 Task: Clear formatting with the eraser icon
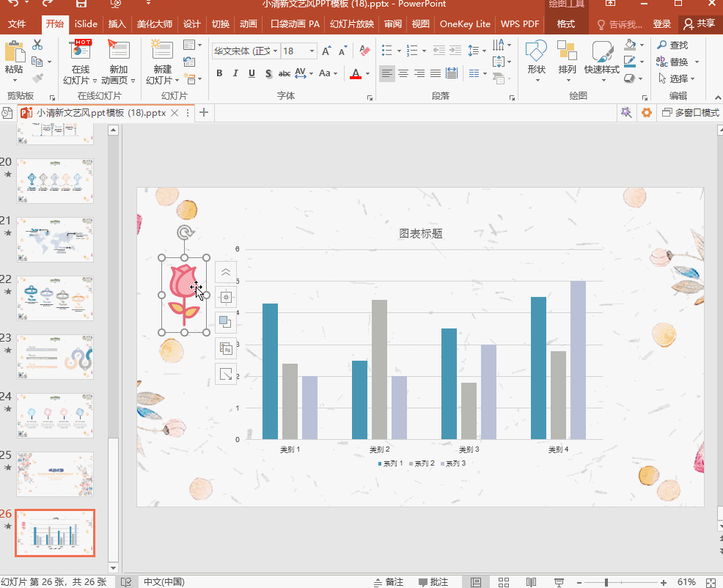(x=364, y=51)
